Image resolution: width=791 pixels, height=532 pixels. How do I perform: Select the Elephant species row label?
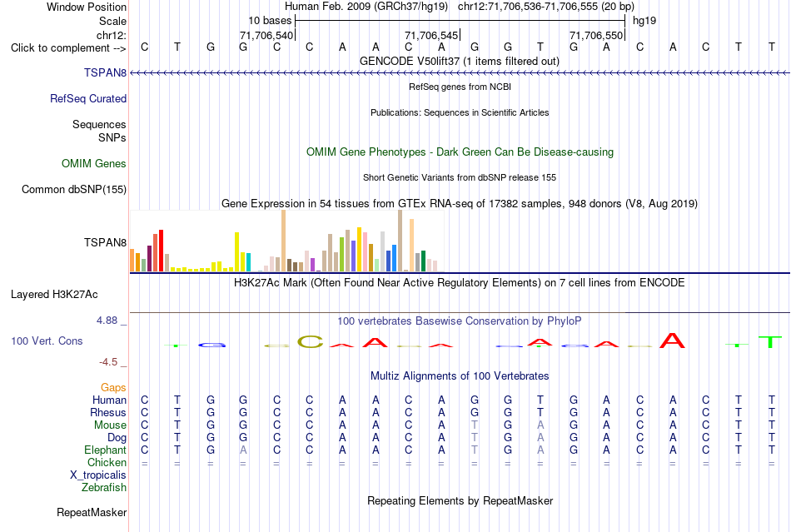click(105, 450)
